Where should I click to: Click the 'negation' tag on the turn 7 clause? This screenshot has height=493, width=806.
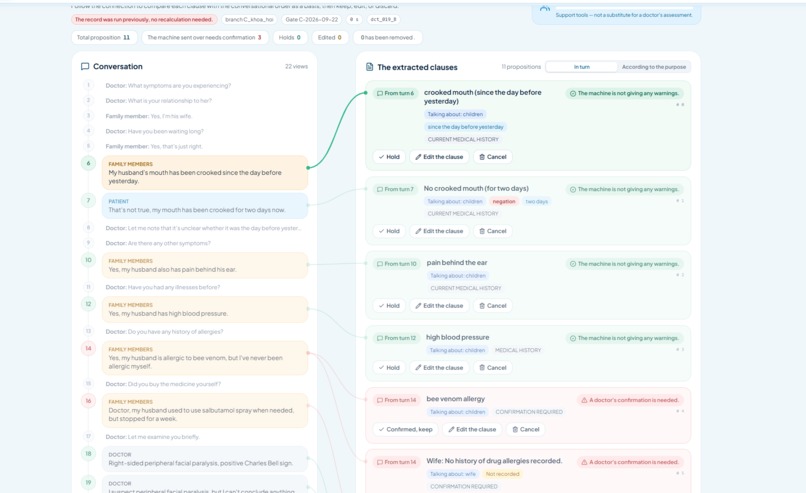(504, 202)
